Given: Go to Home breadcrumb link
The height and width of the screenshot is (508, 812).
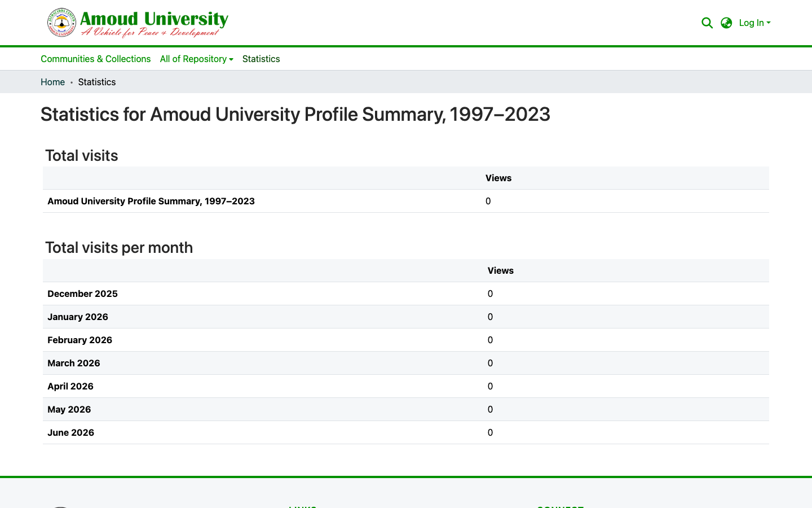Looking at the screenshot, I should (x=52, y=82).
